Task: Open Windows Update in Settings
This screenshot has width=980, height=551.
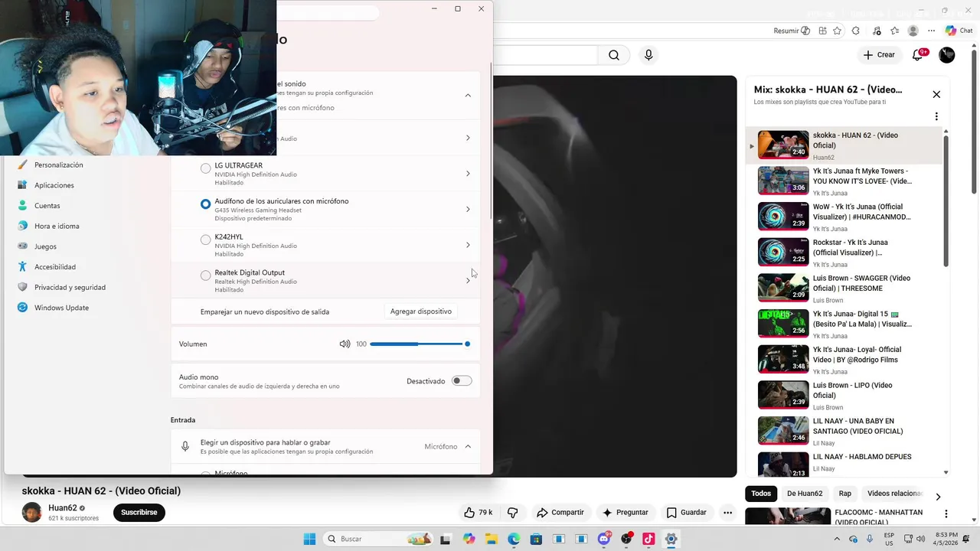Action: pos(61,308)
